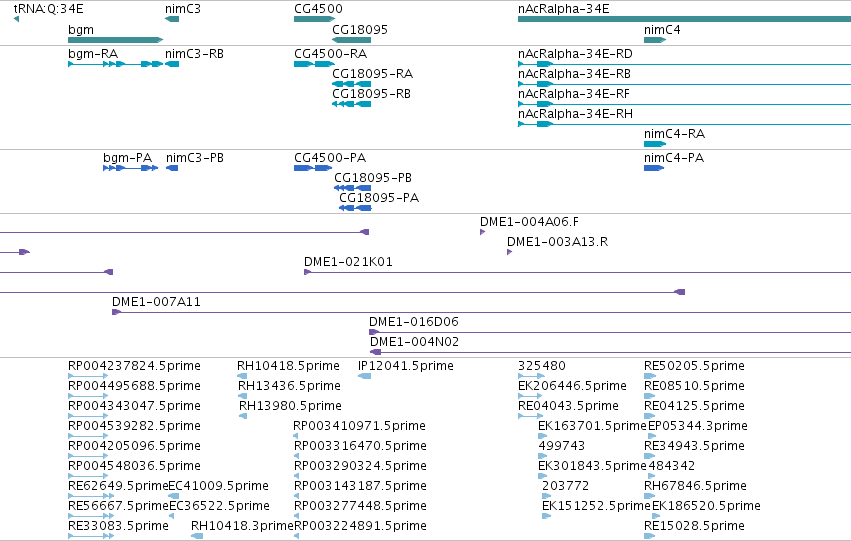This screenshot has width=851, height=541.
Task: Select the nimC3 gene glyph
Action: (172, 19)
